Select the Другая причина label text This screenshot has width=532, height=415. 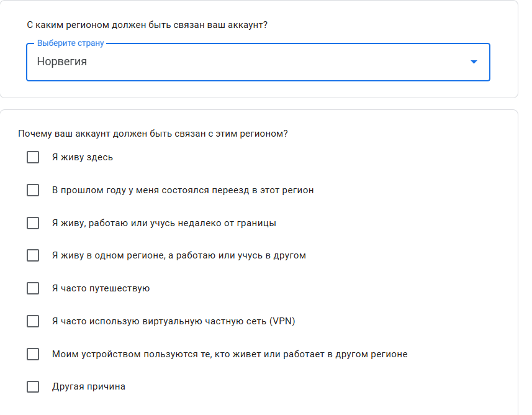tap(89, 386)
